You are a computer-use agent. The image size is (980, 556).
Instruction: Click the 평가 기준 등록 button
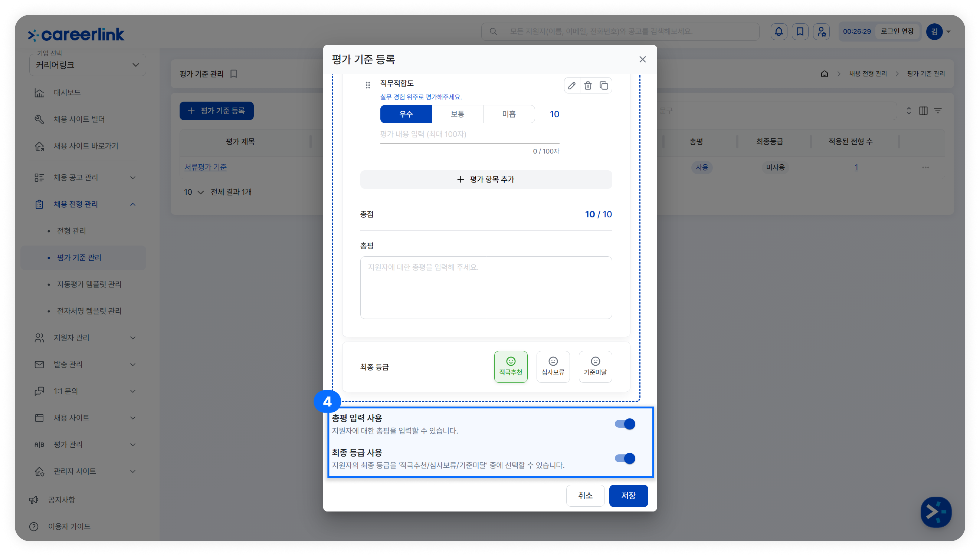[x=217, y=111]
